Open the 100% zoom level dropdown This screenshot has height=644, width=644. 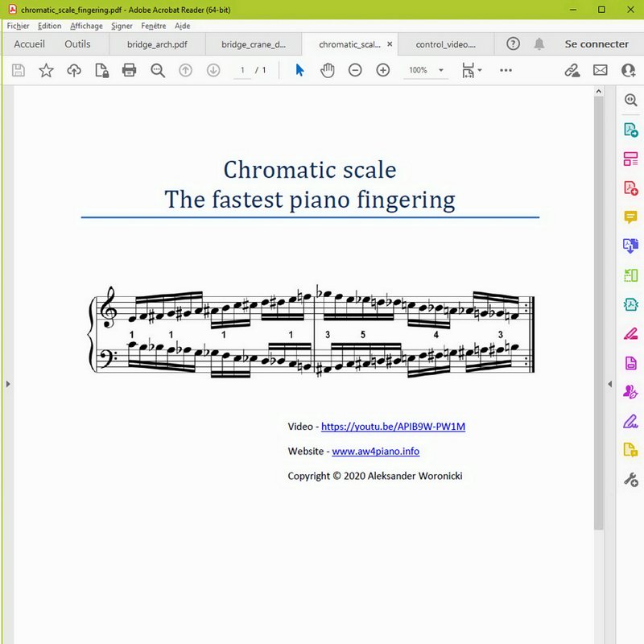click(x=426, y=71)
